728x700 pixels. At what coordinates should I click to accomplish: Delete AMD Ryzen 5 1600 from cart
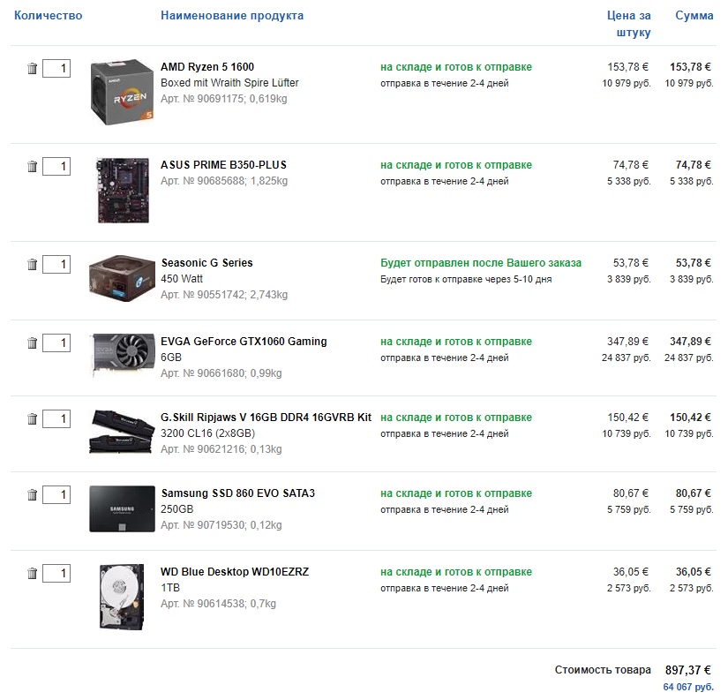(33, 69)
